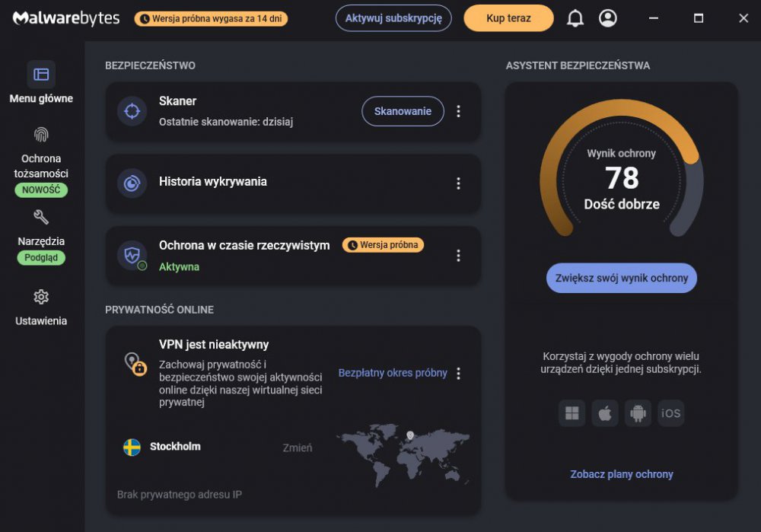
Task: Click the Skaner crosshair icon
Action: point(132,111)
